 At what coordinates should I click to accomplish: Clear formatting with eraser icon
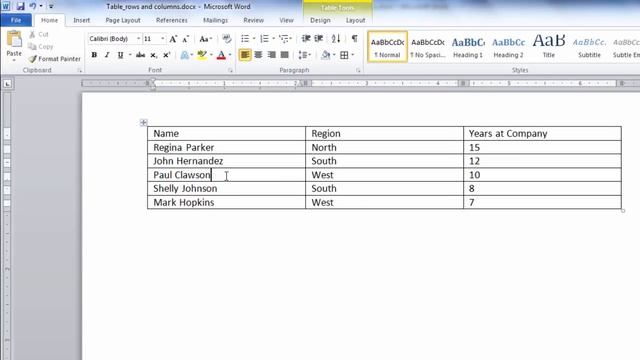tap(227, 39)
